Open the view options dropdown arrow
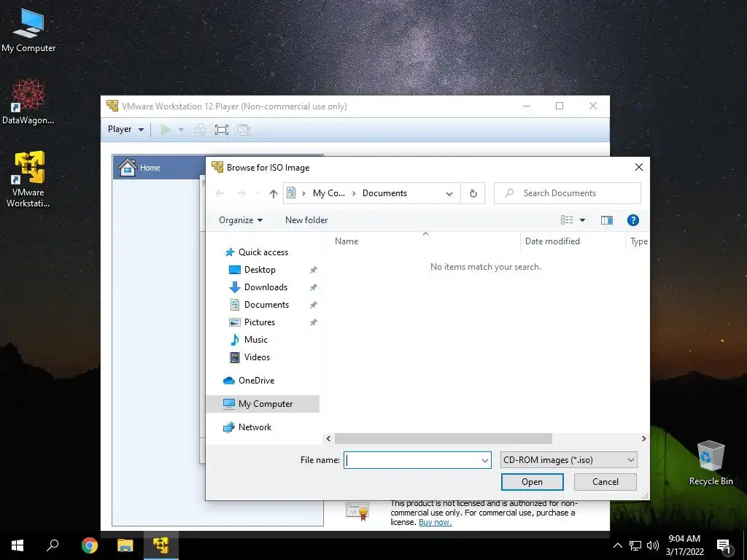This screenshot has width=747, height=560. (582, 220)
